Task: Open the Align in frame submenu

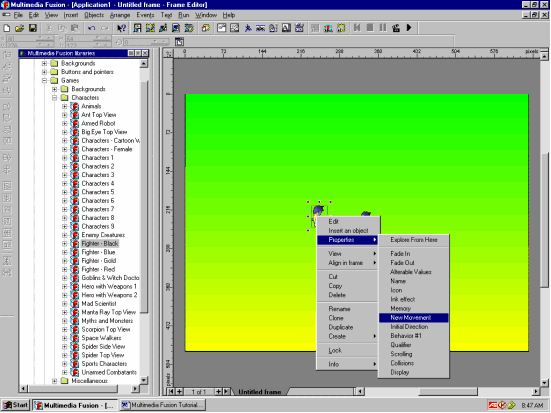Action: (348, 263)
